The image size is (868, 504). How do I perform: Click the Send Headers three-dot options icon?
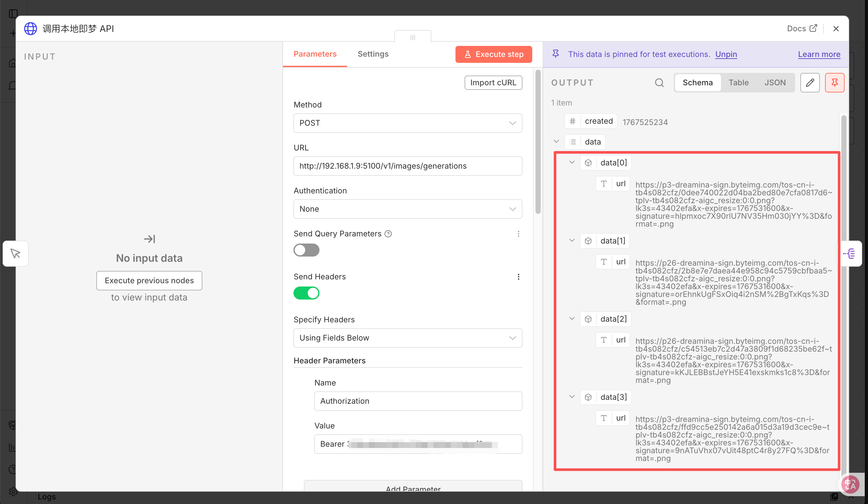point(518,277)
